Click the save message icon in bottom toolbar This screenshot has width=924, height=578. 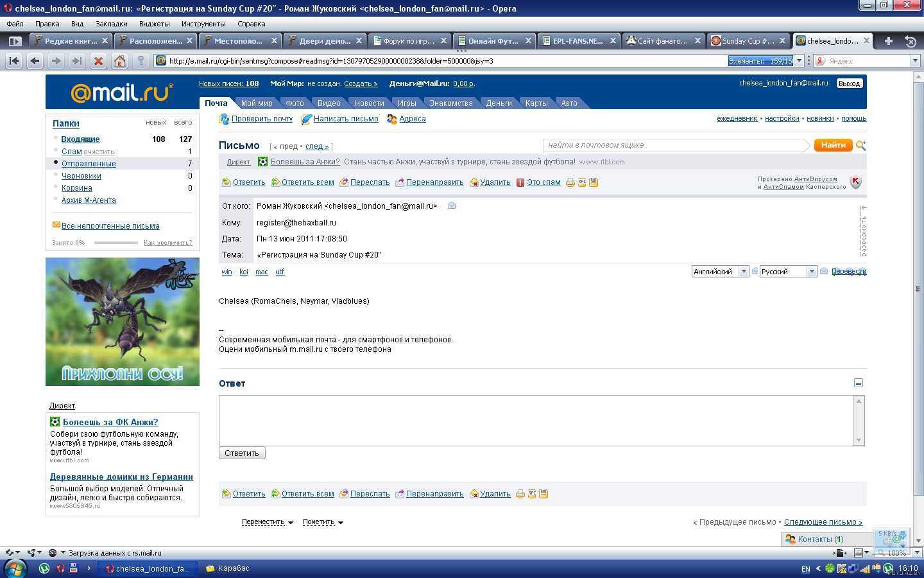point(543,494)
